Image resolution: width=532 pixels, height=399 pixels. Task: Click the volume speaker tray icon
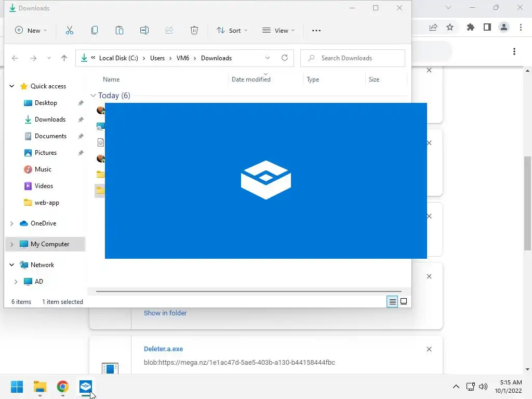(x=483, y=387)
